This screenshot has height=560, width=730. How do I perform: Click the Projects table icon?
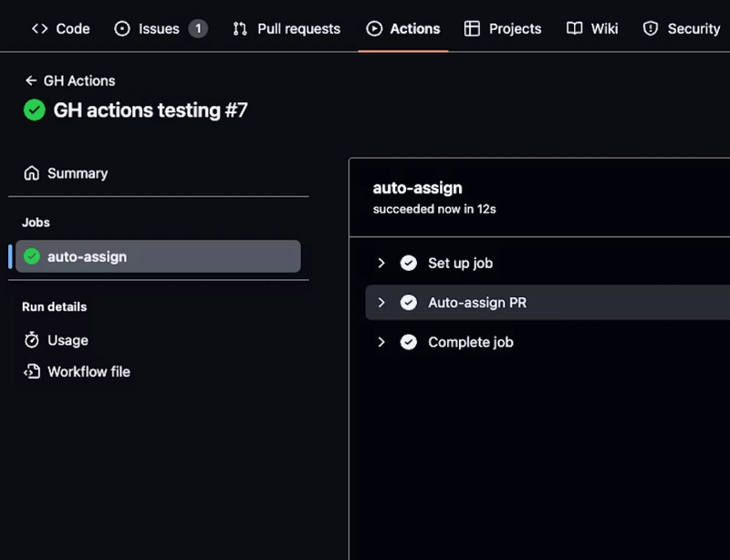[472, 29]
